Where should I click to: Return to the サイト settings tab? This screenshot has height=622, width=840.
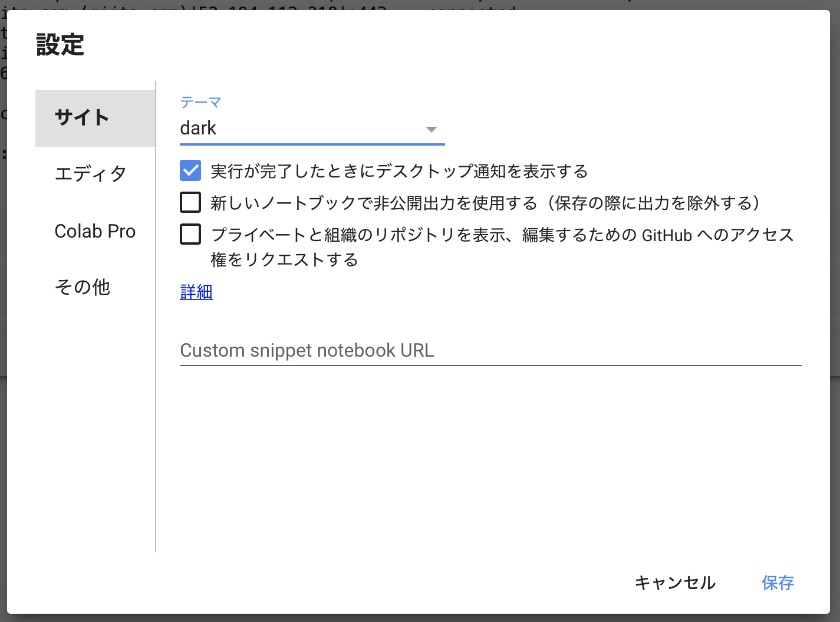click(x=82, y=118)
